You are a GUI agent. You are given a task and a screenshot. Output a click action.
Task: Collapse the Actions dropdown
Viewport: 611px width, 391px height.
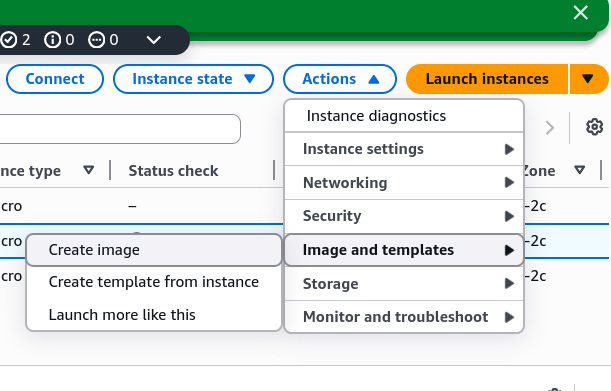[x=340, y=79]
